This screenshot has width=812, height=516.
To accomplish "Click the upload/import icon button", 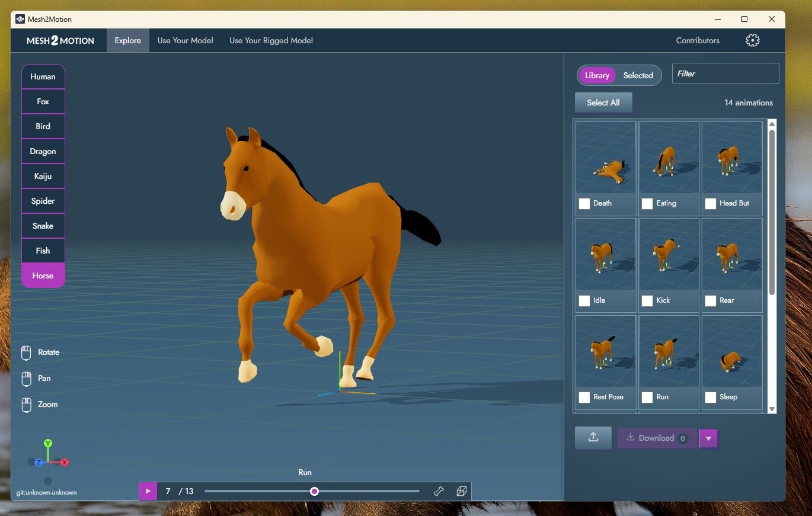I will [x=593, y=438].
